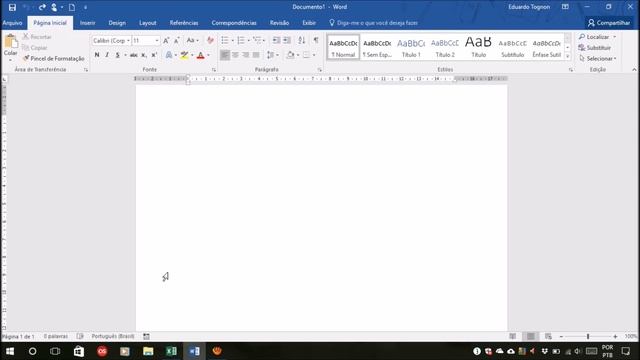The height and width of the screenshot is (360, 640).
Task: Open the Arquivo menu
Action: (13, 23)
